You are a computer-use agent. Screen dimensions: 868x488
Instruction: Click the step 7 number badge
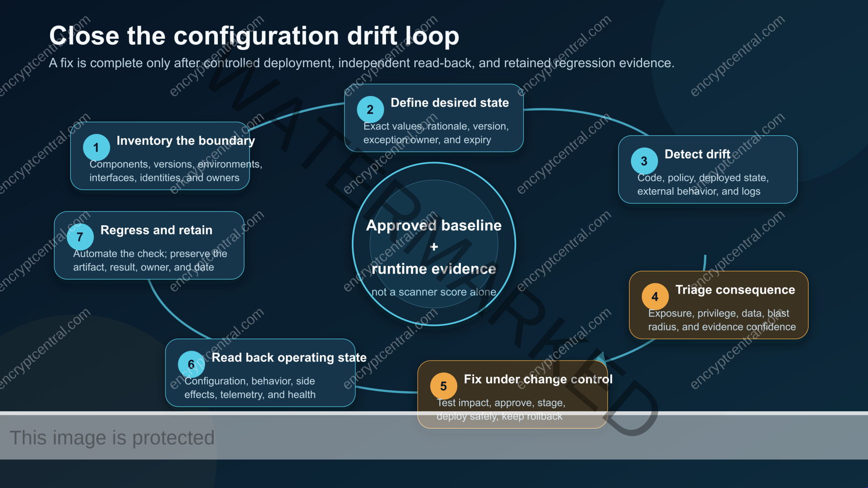point(80,237)
